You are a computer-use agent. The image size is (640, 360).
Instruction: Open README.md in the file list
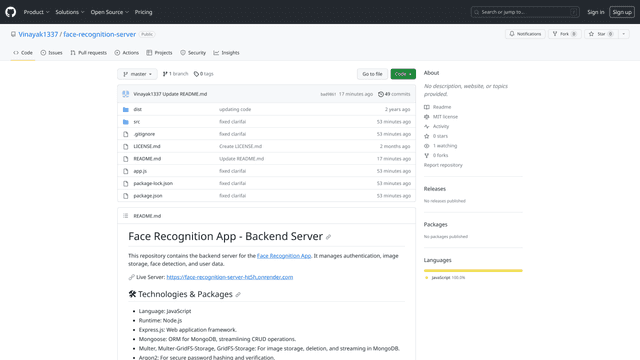(147, 158)
